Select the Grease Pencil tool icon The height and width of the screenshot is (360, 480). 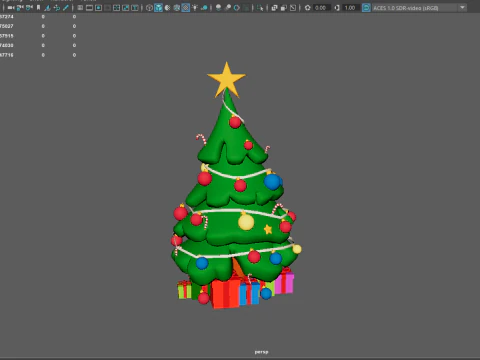tap(66, 8)
